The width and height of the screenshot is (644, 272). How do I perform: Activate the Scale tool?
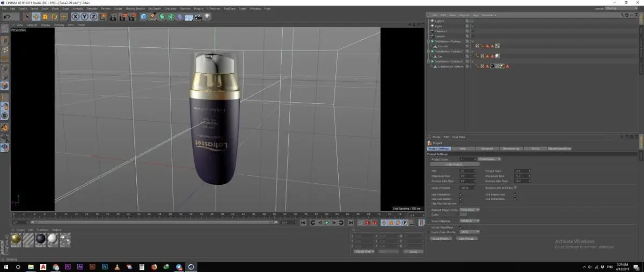pyautogui.click(x=45, y=17)
